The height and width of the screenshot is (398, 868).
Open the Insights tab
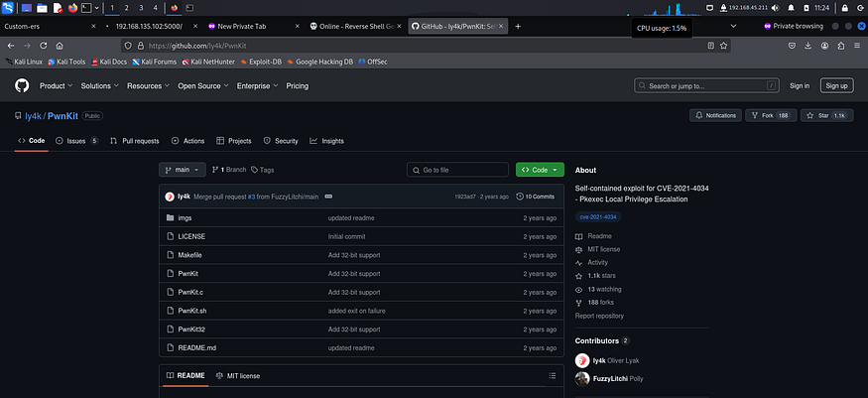click(x=327, y=141)
